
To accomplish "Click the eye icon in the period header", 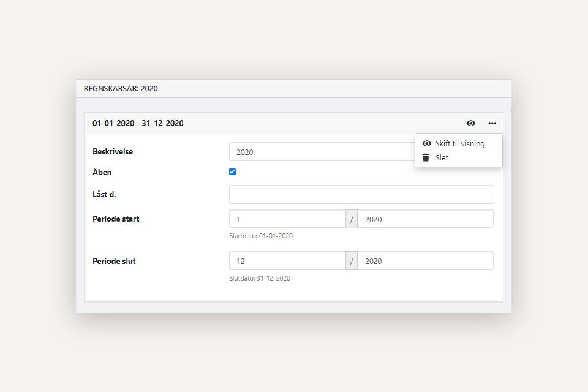I will pos(470,123).
